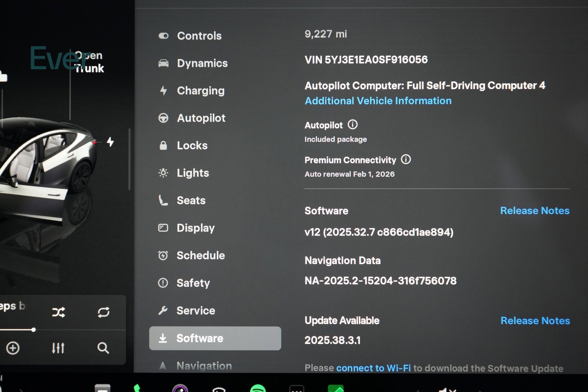Click the add plus circle icon
This screenshot has width=588, height=392.
13,348
